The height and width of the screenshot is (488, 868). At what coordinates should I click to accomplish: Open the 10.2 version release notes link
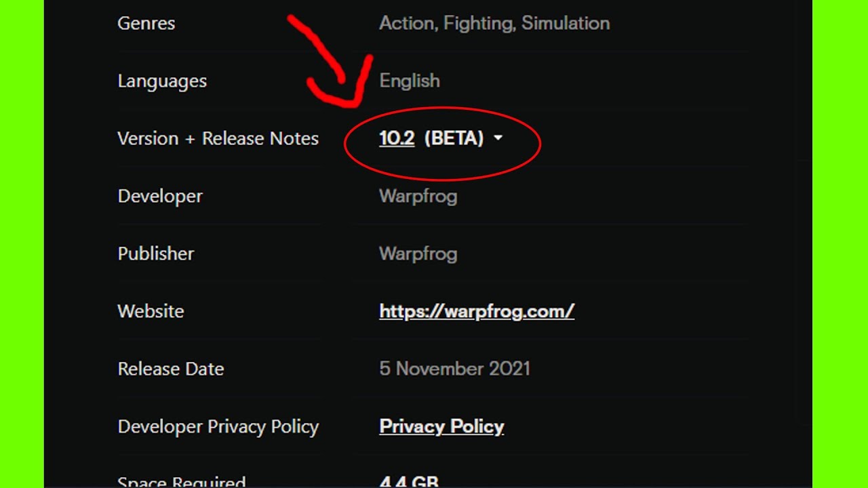397,138
